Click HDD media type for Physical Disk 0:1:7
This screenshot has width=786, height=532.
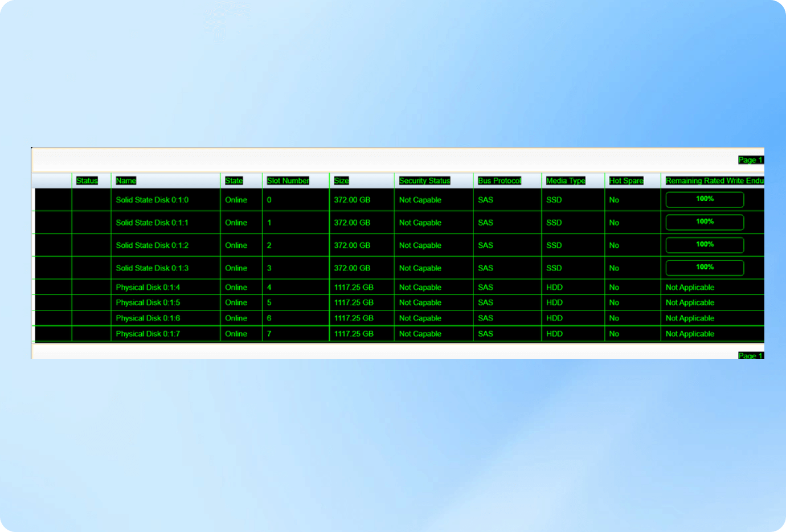[554, 334]
